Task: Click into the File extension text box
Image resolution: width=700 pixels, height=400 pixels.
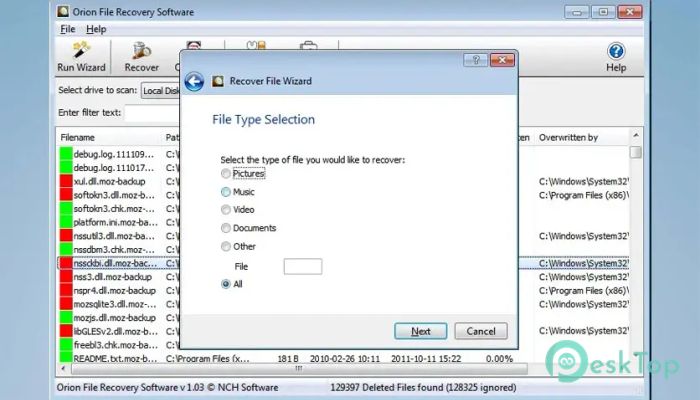Action: (x=303, y=267)
